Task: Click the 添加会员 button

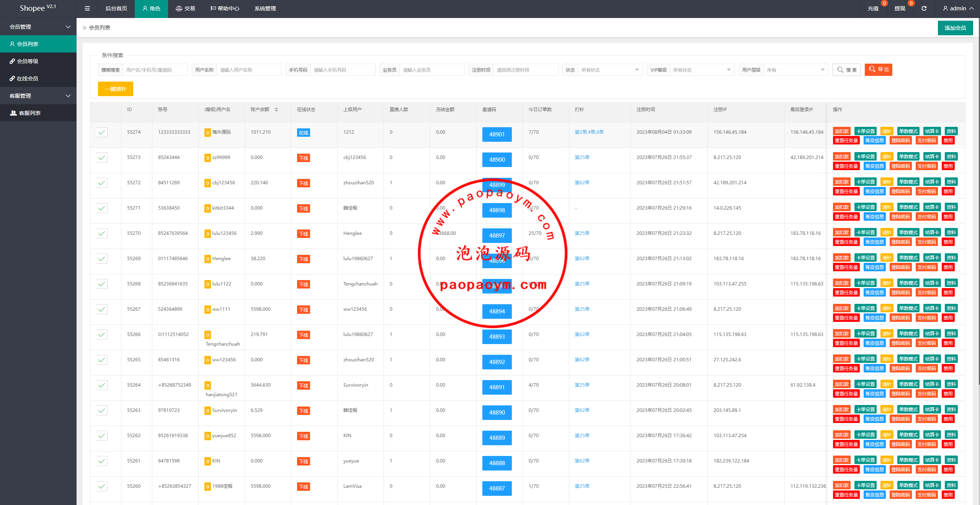Action: (955, 28)
